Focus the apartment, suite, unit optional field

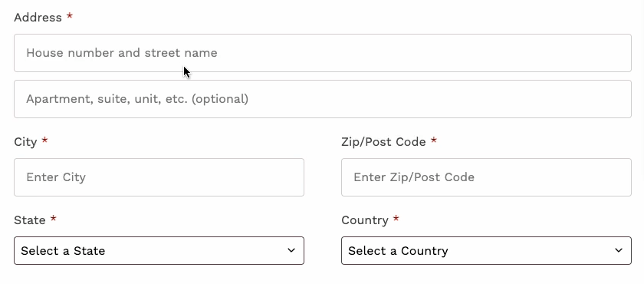(323, 99)
